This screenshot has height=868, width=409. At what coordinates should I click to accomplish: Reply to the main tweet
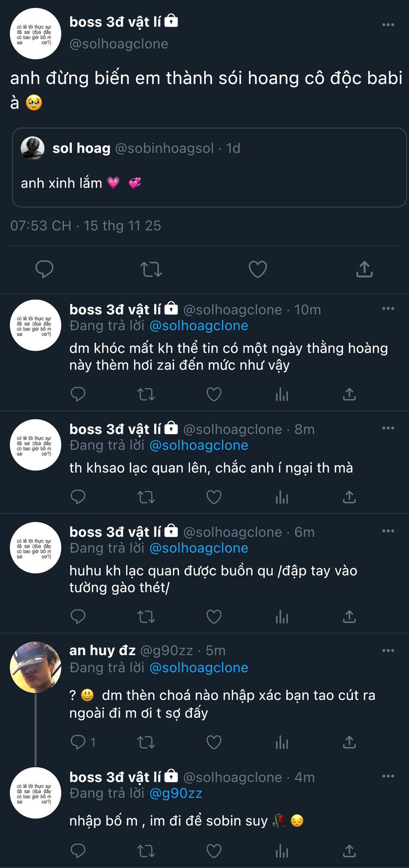[x=44, y=269]
